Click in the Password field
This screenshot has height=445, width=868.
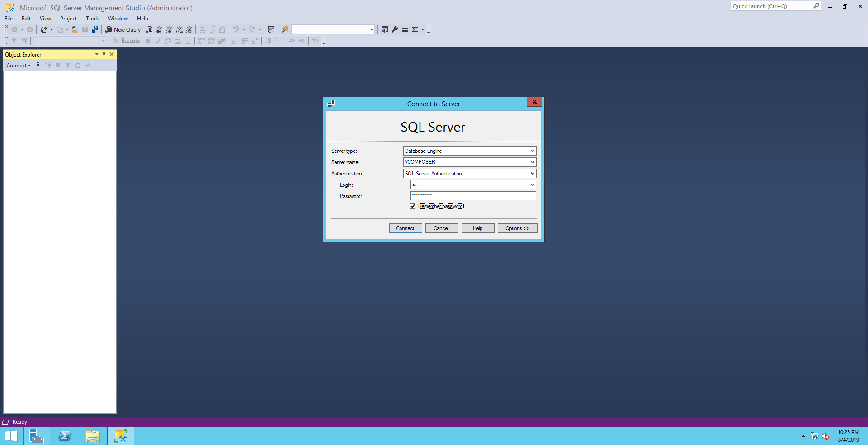coord(473,196)
